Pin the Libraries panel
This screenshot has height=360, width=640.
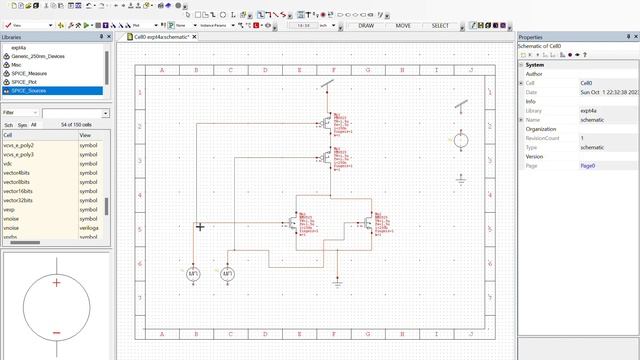101,37
